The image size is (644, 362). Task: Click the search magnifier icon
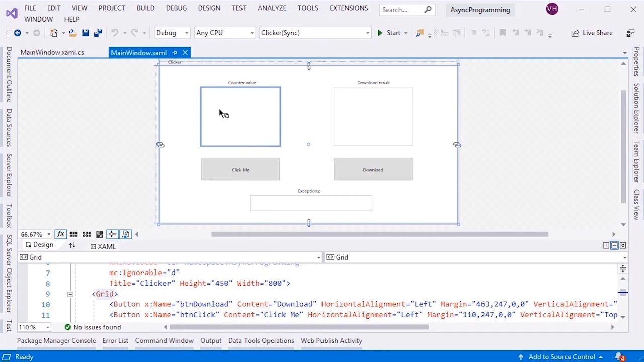428,9
